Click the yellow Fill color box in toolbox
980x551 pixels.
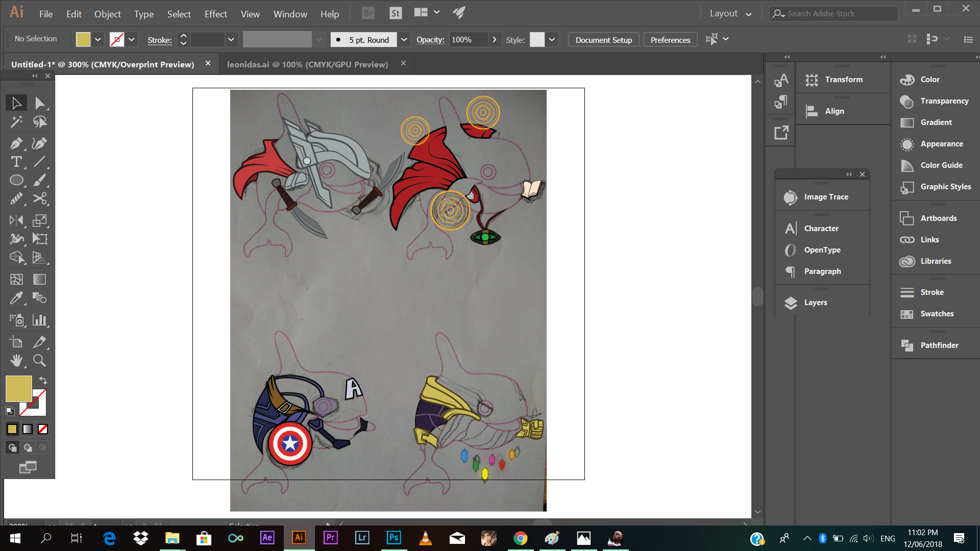18,389
